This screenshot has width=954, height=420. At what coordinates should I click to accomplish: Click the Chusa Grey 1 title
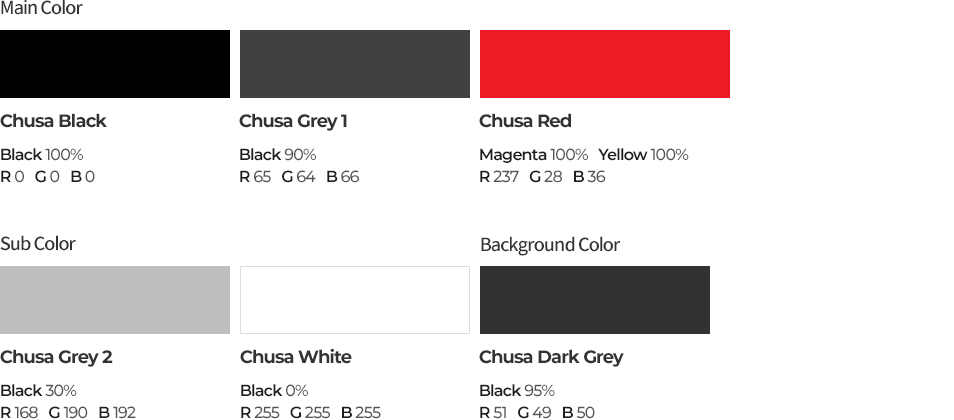pos(293,121)
